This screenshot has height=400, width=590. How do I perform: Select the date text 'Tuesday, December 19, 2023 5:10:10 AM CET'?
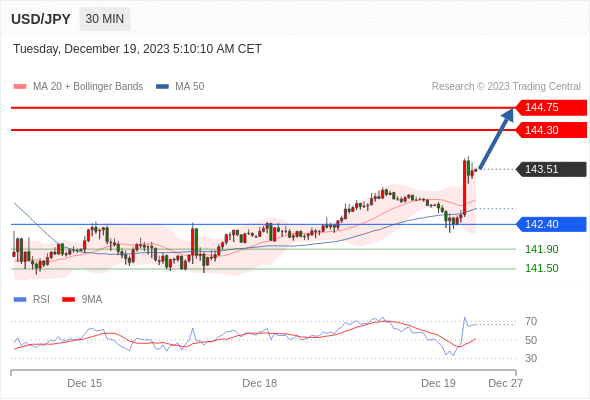point(137,49)
